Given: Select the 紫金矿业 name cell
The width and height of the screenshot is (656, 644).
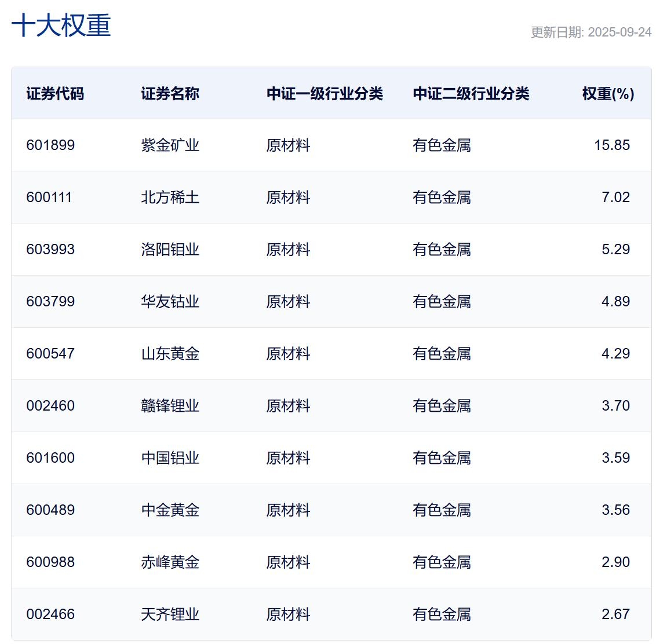Looking at the screenshot, I should [x=170, y=145].
